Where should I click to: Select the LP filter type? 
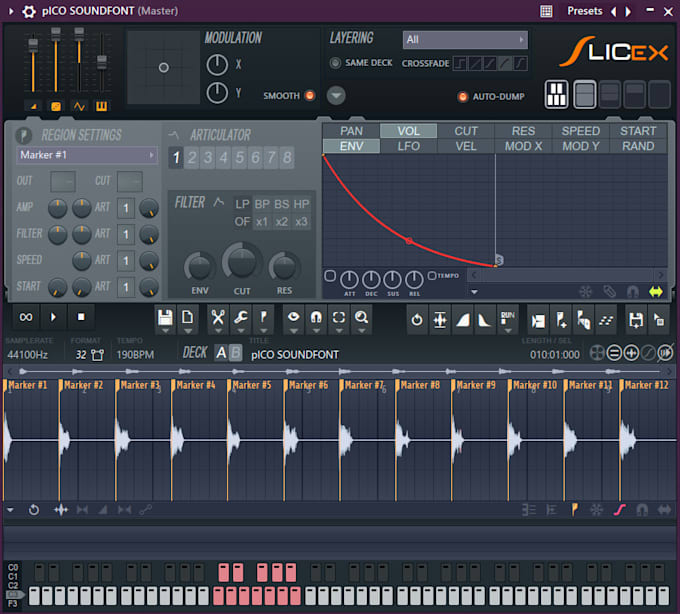[242, 204]
